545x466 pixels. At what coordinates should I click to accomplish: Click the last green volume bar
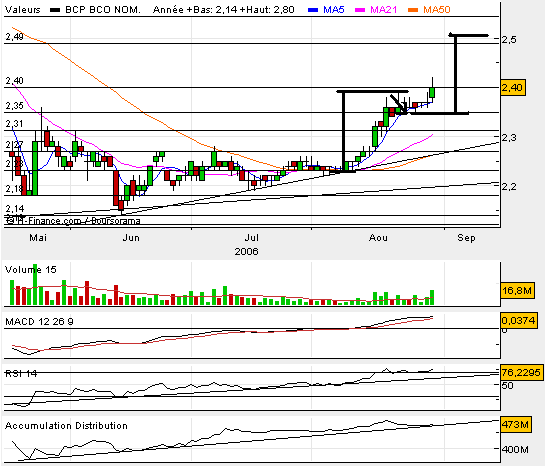[x=432, y=297]
